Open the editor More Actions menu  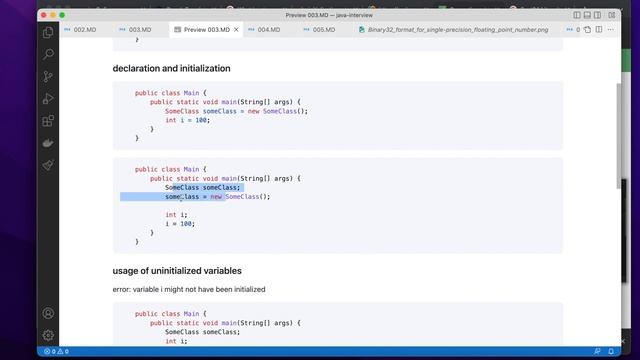point(611,29)
